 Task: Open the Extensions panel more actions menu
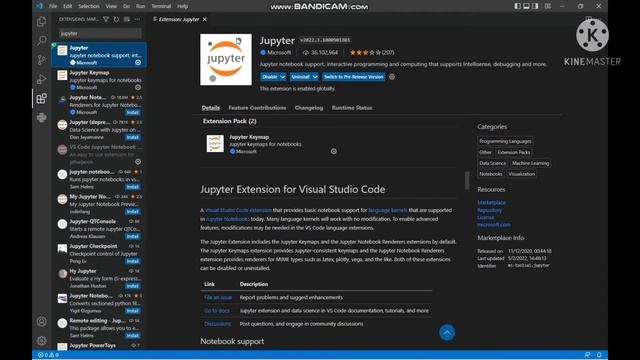pyautogui.click(x=138, y=19)
